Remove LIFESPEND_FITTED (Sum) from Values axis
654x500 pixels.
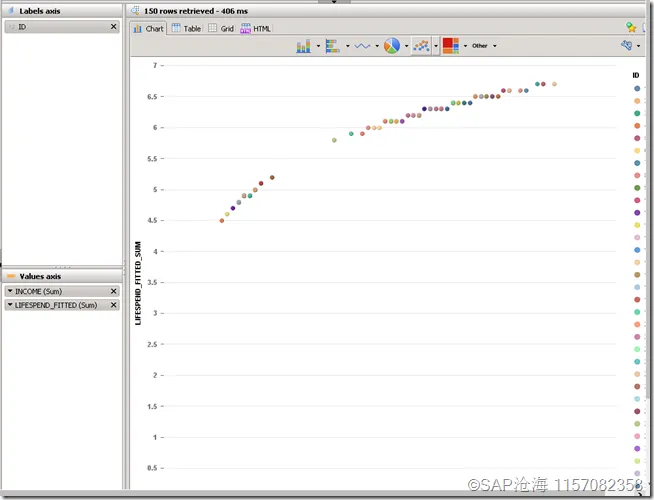[x=113, y=305]
